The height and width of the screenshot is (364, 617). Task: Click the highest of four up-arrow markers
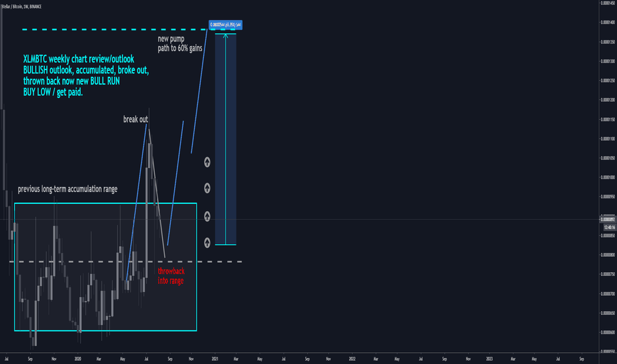point(207,162)
